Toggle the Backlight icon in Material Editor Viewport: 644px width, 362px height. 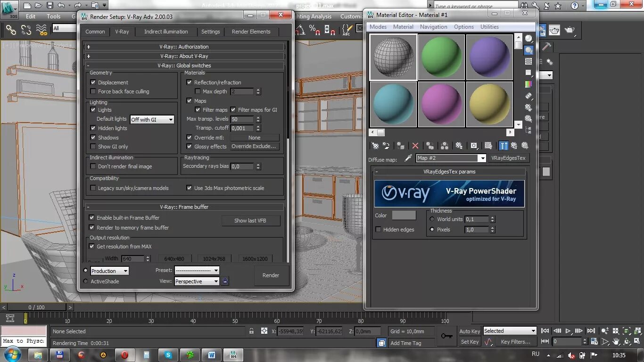click(529, 50)
